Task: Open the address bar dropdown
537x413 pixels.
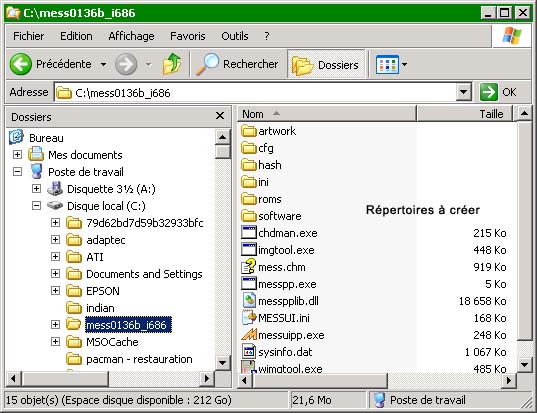Action: [464, 92]
